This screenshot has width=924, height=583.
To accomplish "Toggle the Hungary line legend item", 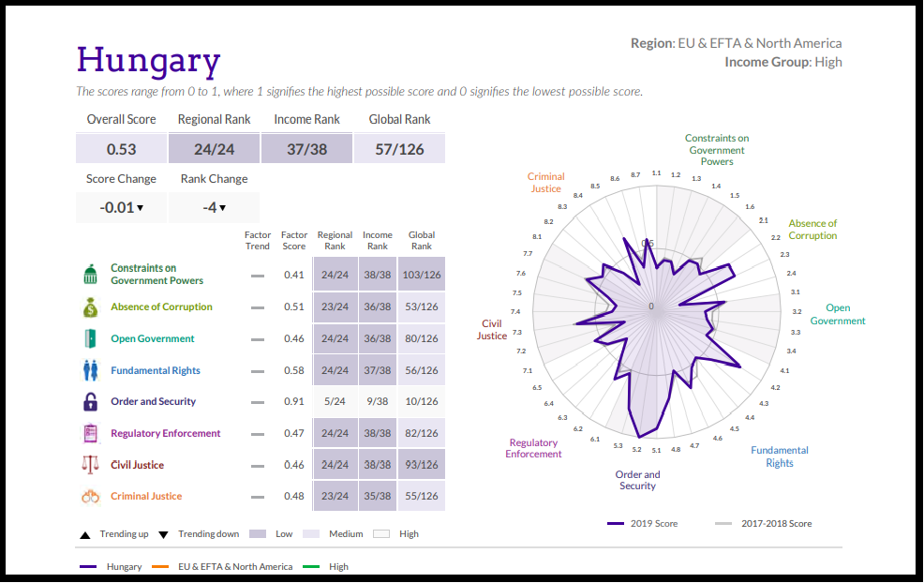I will click(x=112, y=567).
